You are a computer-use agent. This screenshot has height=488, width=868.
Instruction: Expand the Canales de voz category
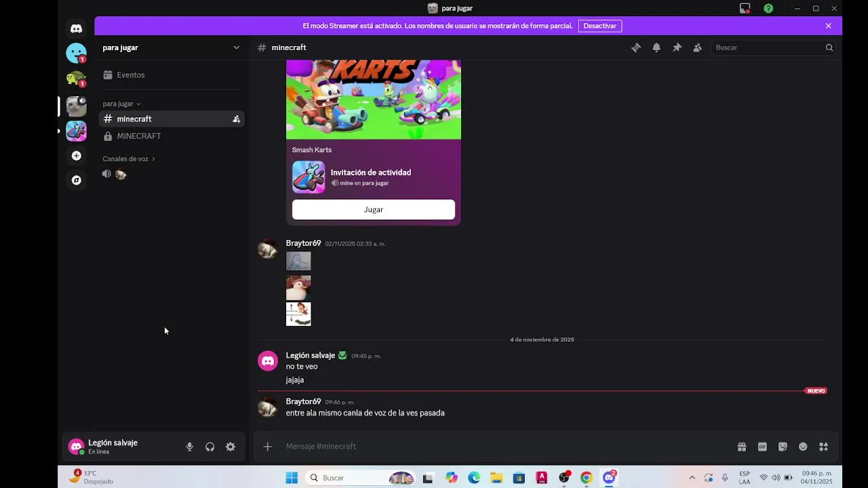pos(129,159)
